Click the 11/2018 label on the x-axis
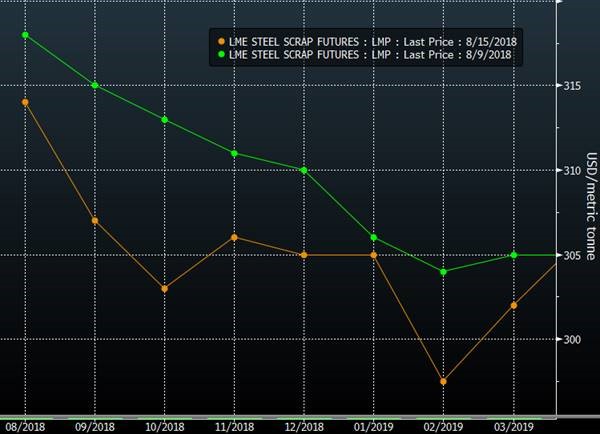 [x=234, y=425]
